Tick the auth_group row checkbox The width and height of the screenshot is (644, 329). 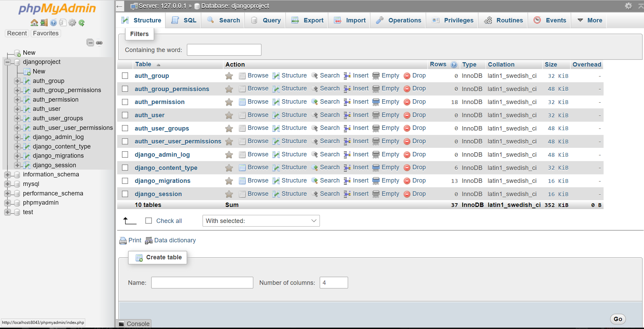point(125,75)
